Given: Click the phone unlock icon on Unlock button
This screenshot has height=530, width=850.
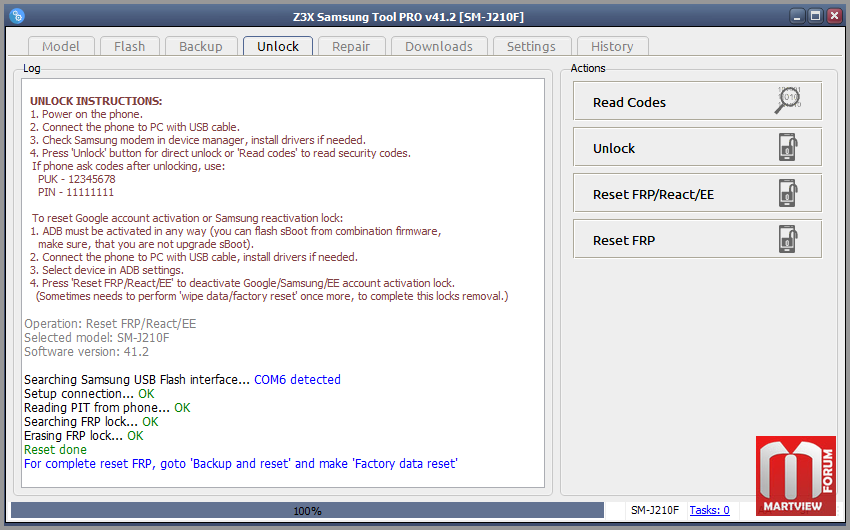Looking at the screenshot, I should coord(788,147).
